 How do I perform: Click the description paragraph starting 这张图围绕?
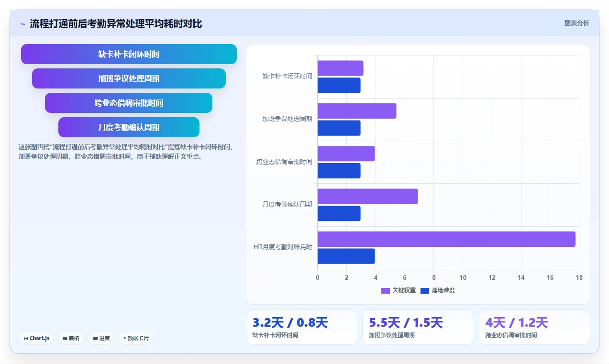(126, 152)
